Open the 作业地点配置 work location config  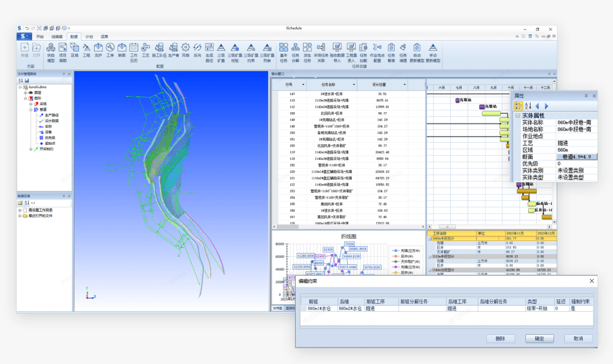point(378,52)
